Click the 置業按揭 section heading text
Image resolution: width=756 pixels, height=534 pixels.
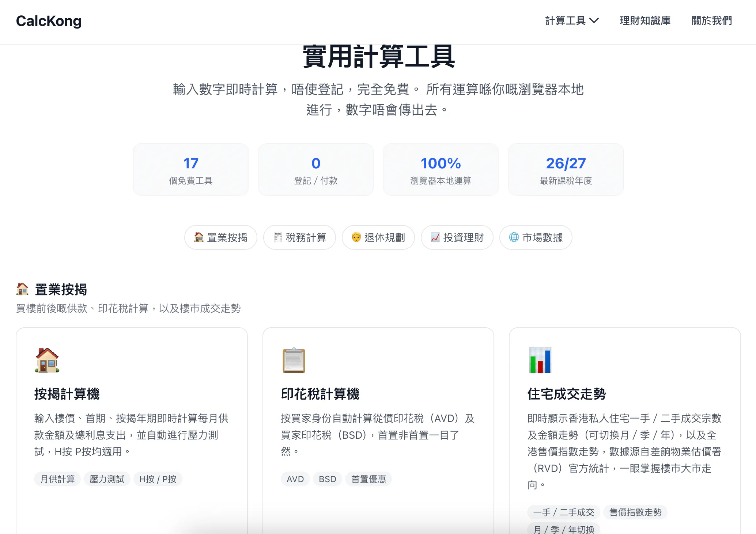click(x=61, y=289)
